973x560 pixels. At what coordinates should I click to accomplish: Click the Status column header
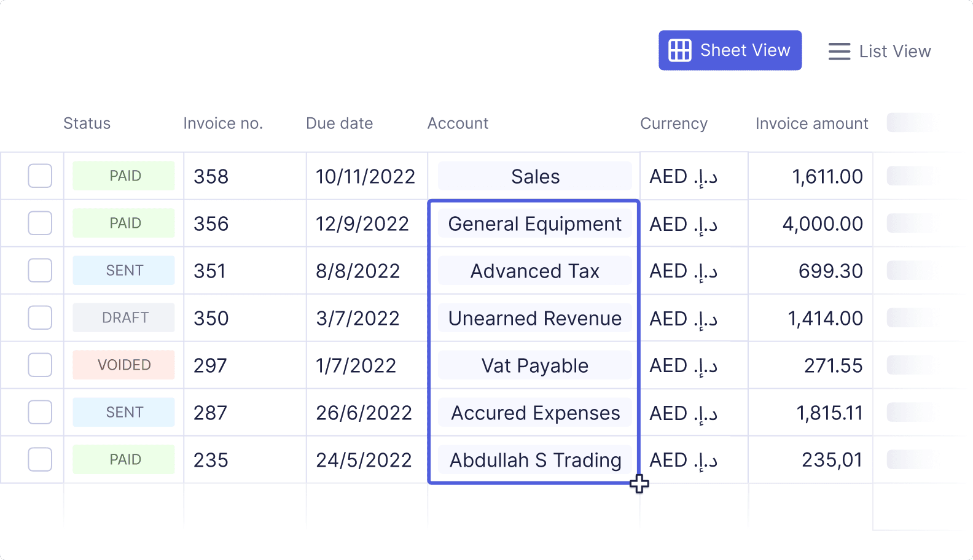(87, 123)
